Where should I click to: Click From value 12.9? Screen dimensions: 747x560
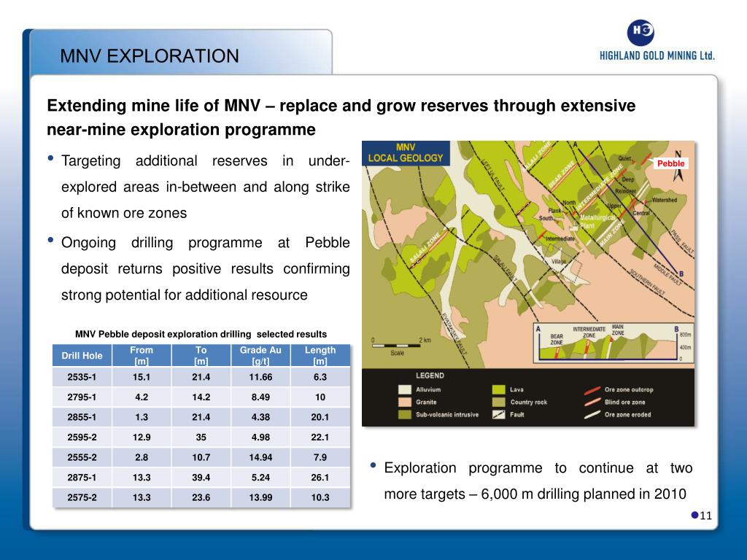[142, 437]
